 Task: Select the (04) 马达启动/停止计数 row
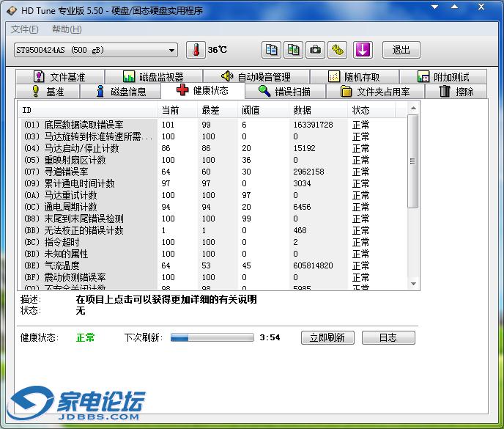(x=214, y=148)
